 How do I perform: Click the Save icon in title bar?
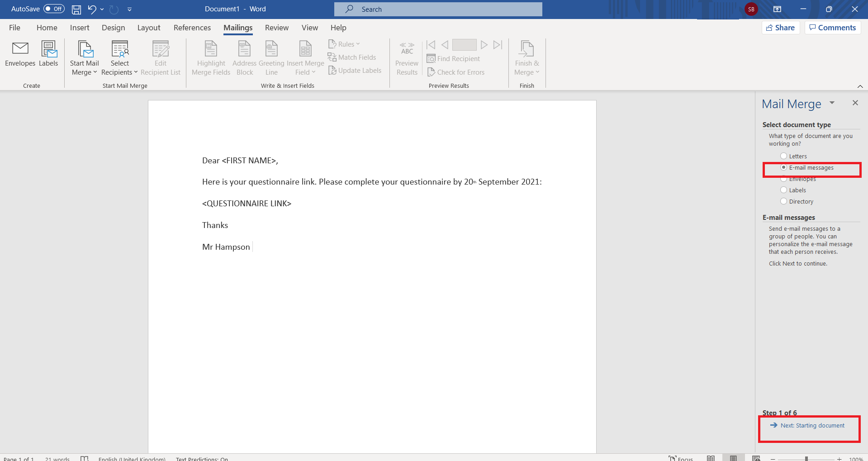(76, 9)
